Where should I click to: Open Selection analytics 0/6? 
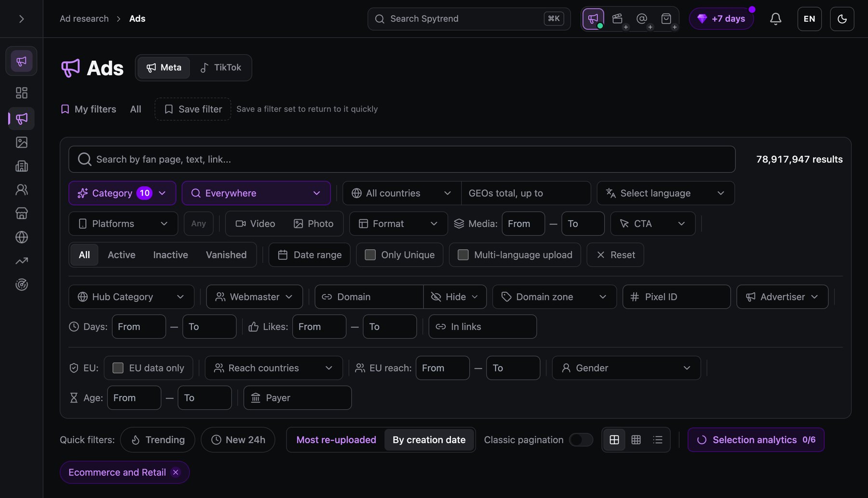756,440
